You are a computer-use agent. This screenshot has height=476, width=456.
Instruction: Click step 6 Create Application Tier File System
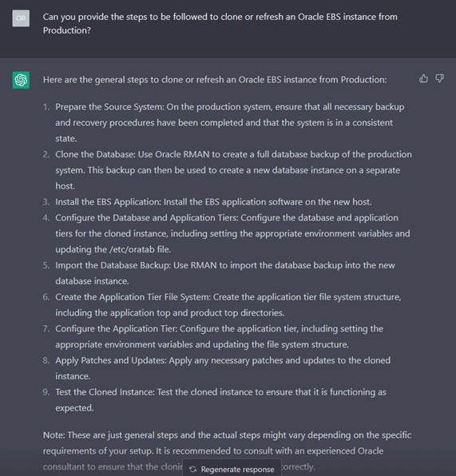pyautogui.click(x=228, y=305)
